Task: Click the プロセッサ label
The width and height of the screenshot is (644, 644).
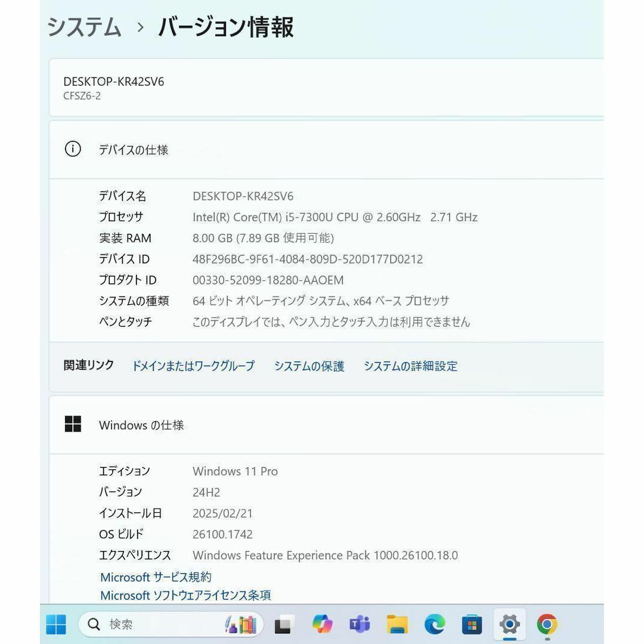Action: click(121, 217)
